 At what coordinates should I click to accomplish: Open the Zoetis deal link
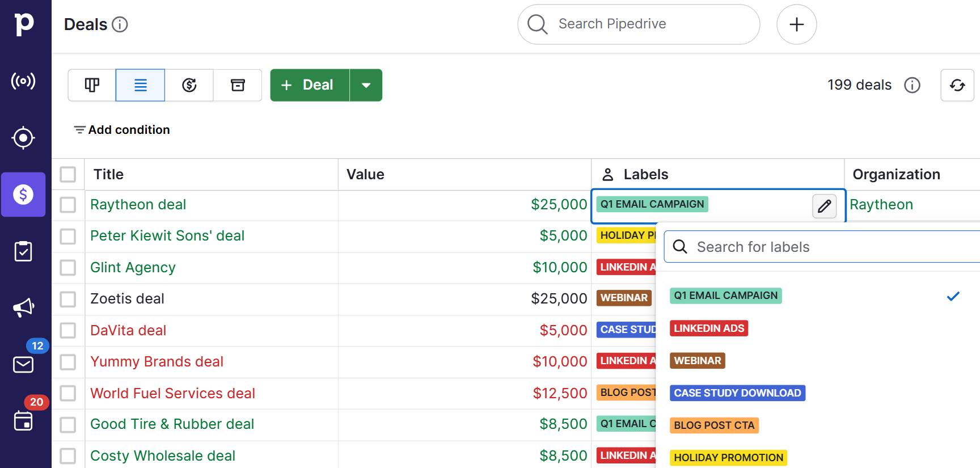pyautogui.click(x=127, y=299)
